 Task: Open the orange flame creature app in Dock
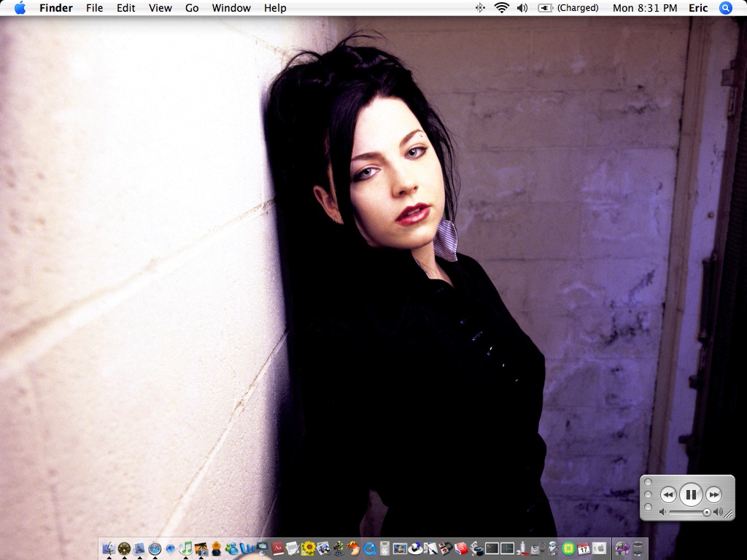tap(353, 548)
